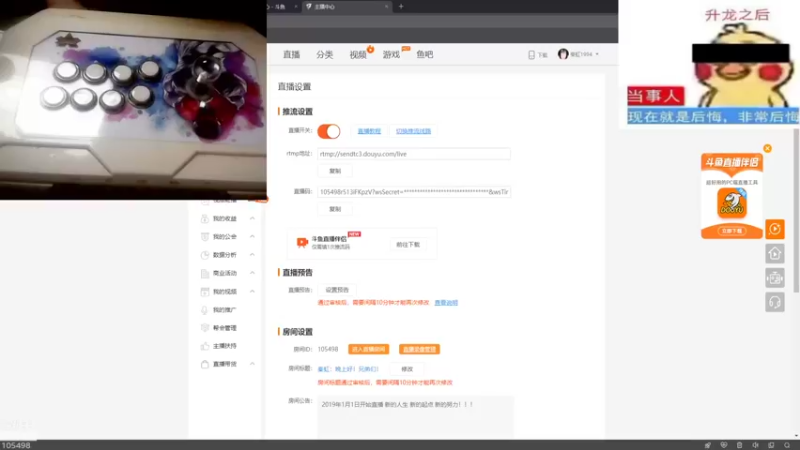Click the 修改 room title button

point(407,369)
